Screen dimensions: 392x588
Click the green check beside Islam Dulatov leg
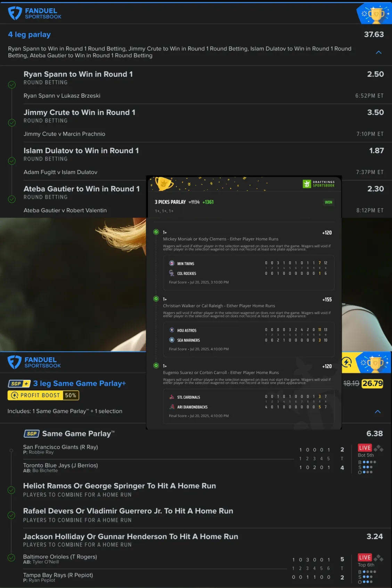pos(12,161)
